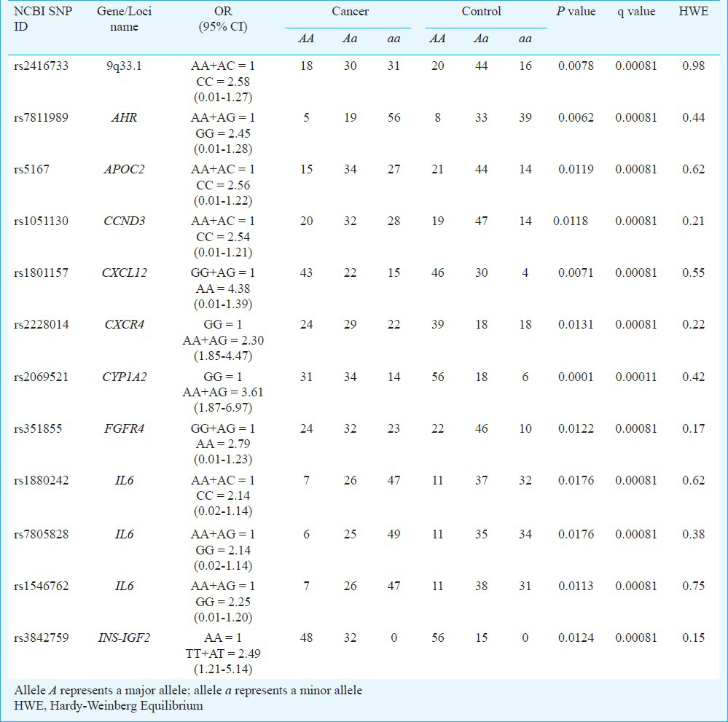
Task: Select the rs7805828 entry
Action: click(41, 534)
